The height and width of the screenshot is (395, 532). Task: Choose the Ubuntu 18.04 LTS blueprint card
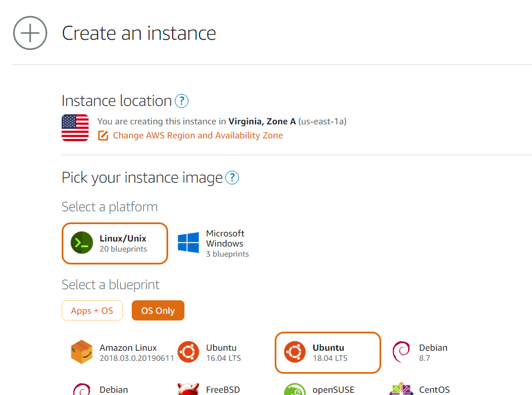(x=328, y=352)
